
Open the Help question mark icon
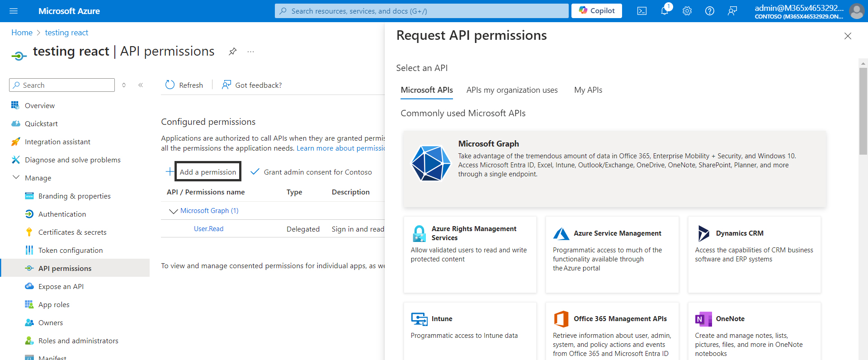point(710,11)
